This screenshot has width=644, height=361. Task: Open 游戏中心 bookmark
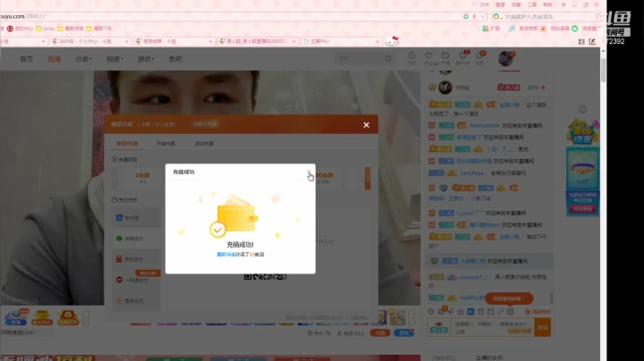click(20, 29)
